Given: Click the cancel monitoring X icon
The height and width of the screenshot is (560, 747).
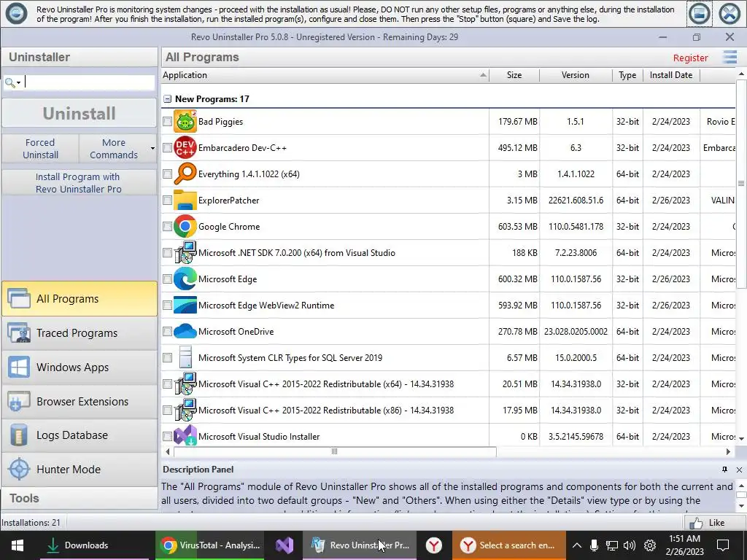Looking at the screenshot, I should 729,13.
